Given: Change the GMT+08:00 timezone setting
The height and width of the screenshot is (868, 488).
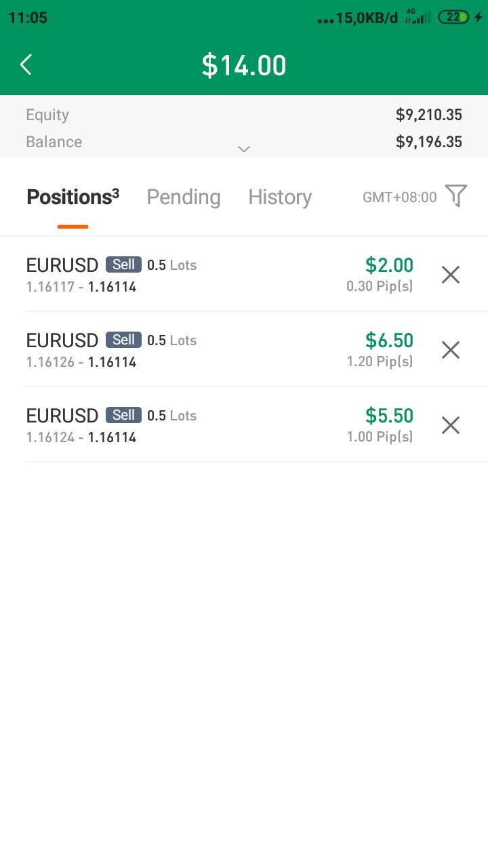Looking at the screenshot, I should point(400,197).
